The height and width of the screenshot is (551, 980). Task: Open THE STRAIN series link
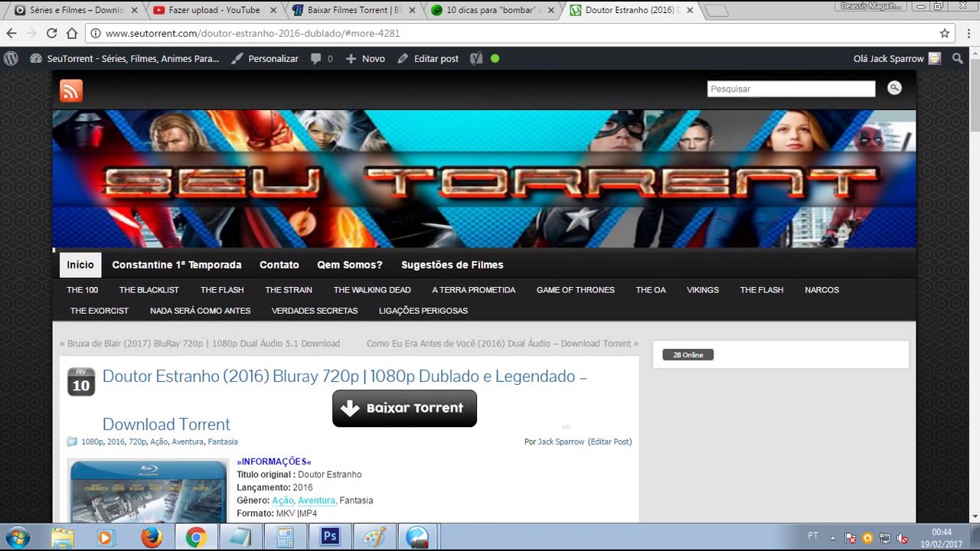[289, 290]
